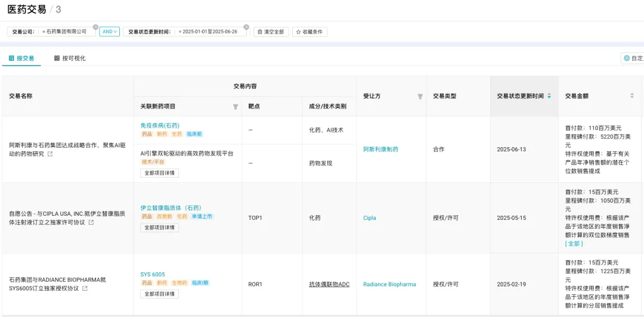Expand the 全部 link in Cipla's deal amount
This screenshot has width=644, height=317.
tap(574, 244)
